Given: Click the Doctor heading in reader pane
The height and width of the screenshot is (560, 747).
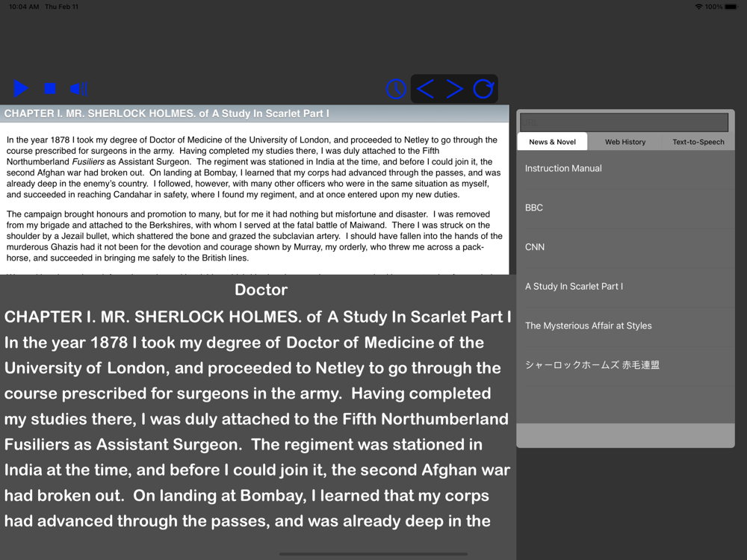Looking at the screenshot, I should 261,290.
